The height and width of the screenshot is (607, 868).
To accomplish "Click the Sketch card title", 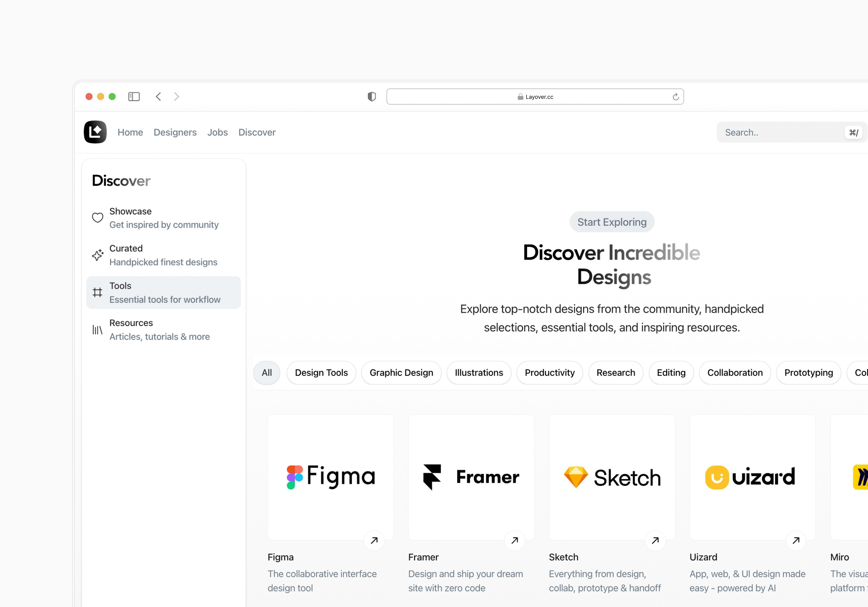I will (x=564, y=557).
